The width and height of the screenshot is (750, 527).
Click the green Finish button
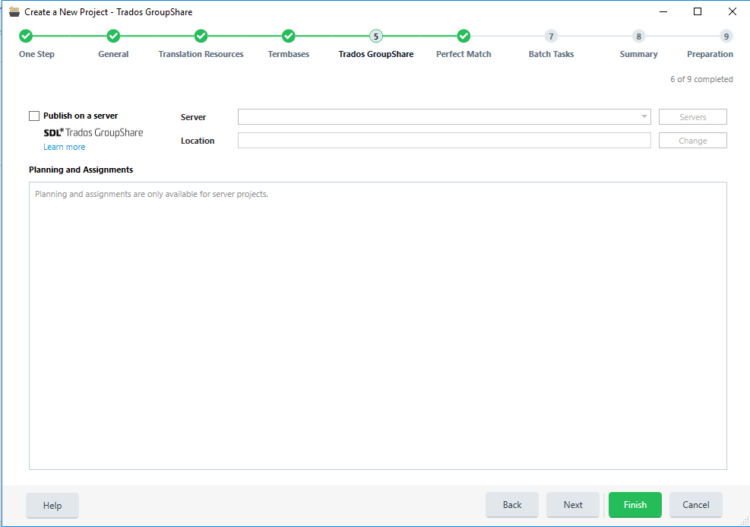[635, 505]
